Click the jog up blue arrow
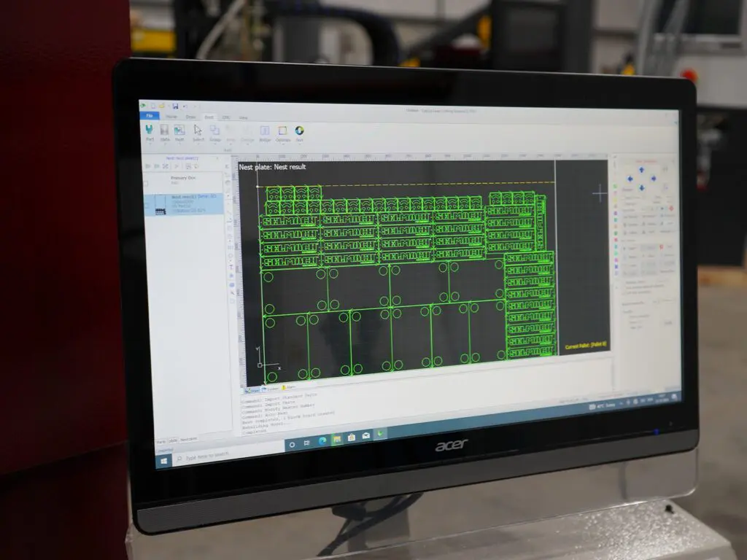Image resolution: width=747 pixels, height=560 pixels. (642, 170)
